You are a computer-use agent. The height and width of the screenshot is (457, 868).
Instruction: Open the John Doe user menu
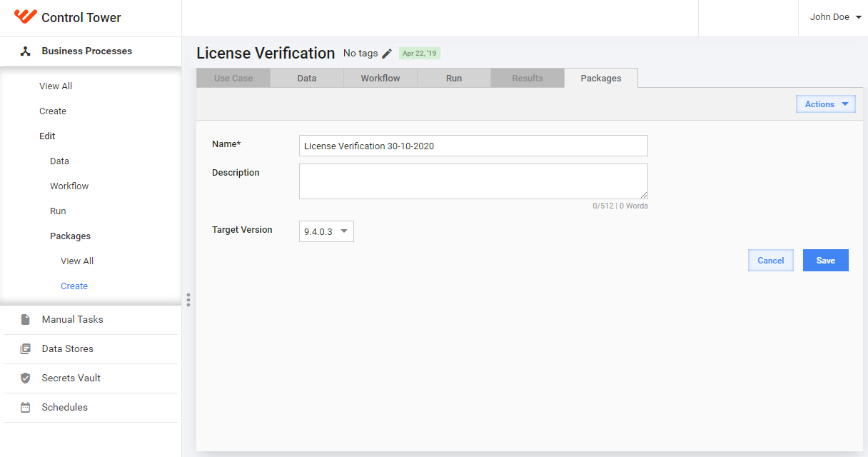tap(835, 17)
